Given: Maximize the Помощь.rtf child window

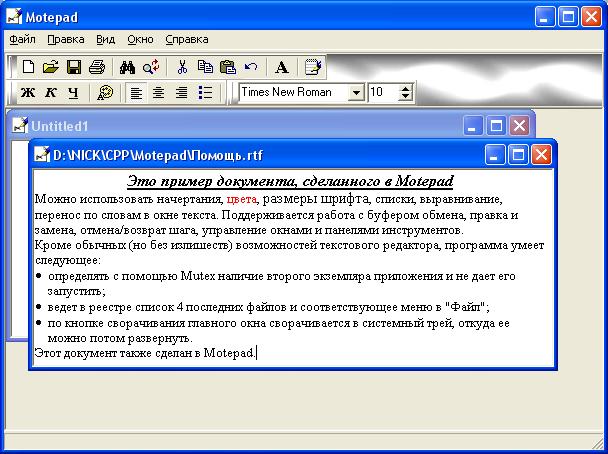Looking at the screenshot, I should pos(518,155).
